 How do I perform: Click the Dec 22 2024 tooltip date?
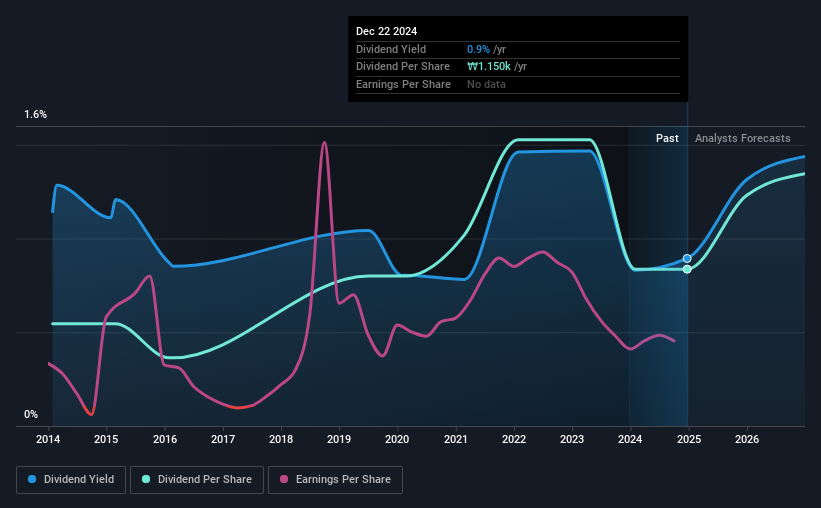[386, 31]
